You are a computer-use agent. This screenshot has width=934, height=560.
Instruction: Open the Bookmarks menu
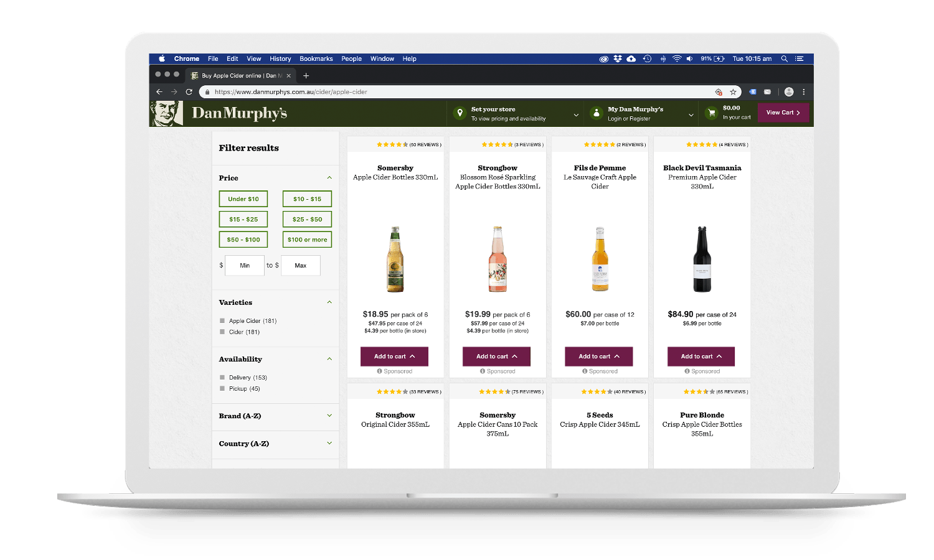point(316,58)
